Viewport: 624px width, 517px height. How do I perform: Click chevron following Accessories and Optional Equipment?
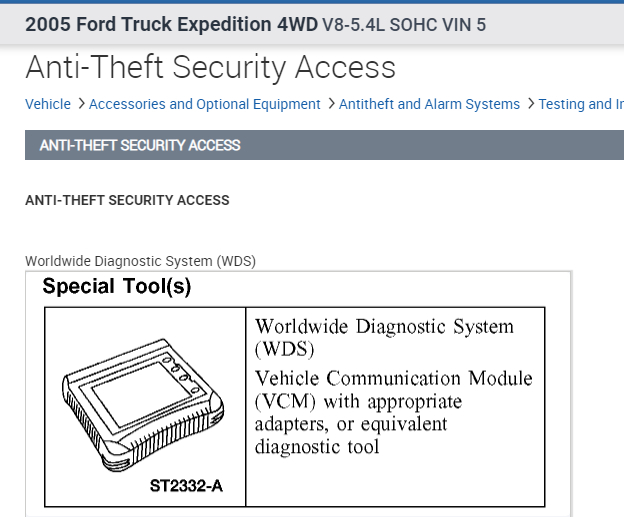[x=330, y=104]
